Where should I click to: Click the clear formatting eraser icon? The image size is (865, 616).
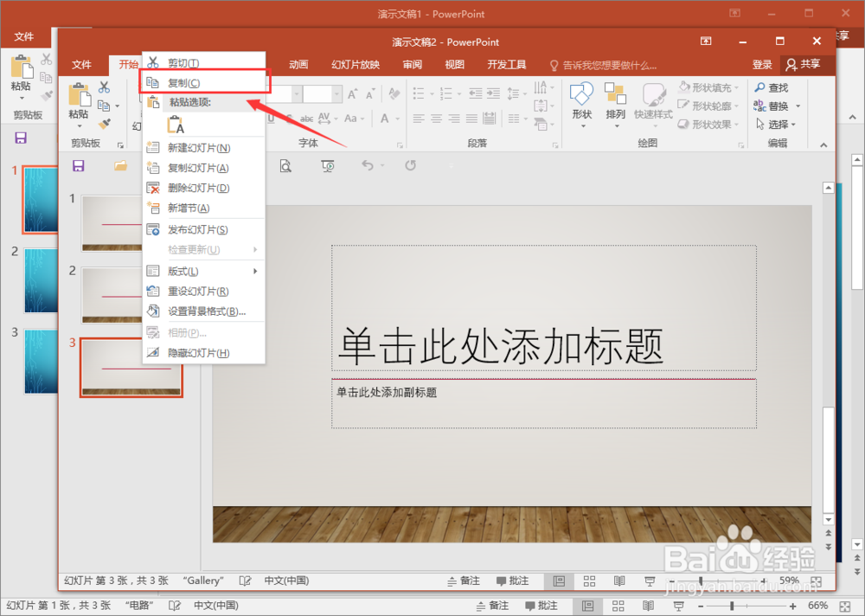394,93
